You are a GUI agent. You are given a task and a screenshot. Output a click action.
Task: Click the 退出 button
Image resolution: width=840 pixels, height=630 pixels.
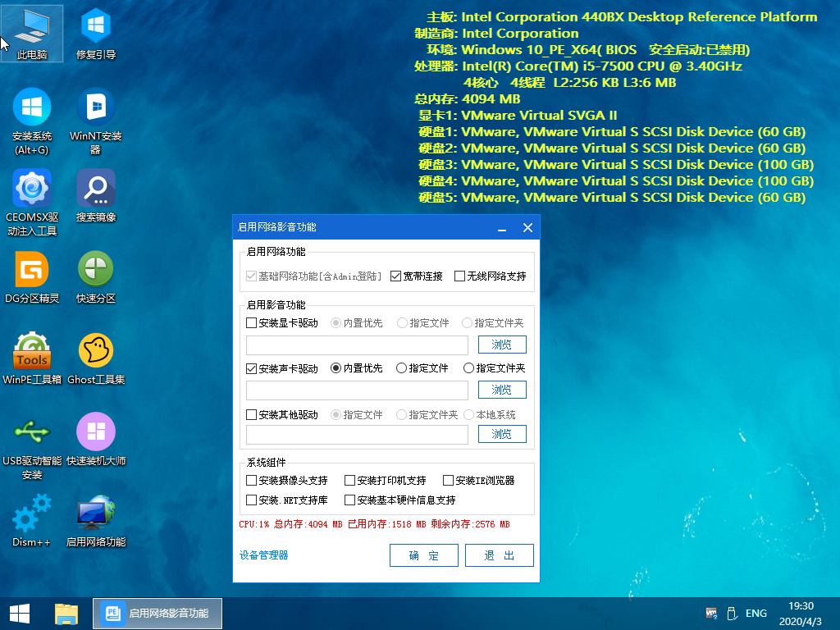coord(500,555)
